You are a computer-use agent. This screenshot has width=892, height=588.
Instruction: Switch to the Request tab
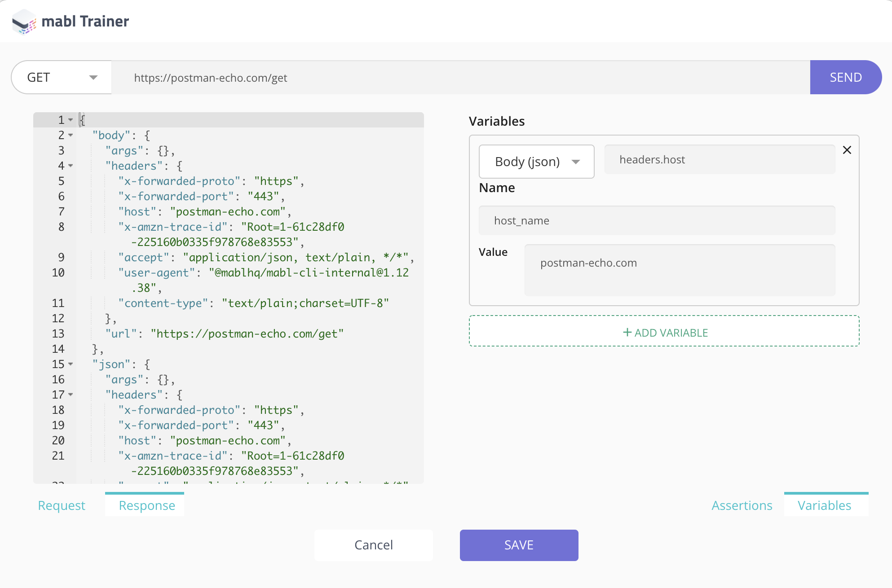point(62,505)
